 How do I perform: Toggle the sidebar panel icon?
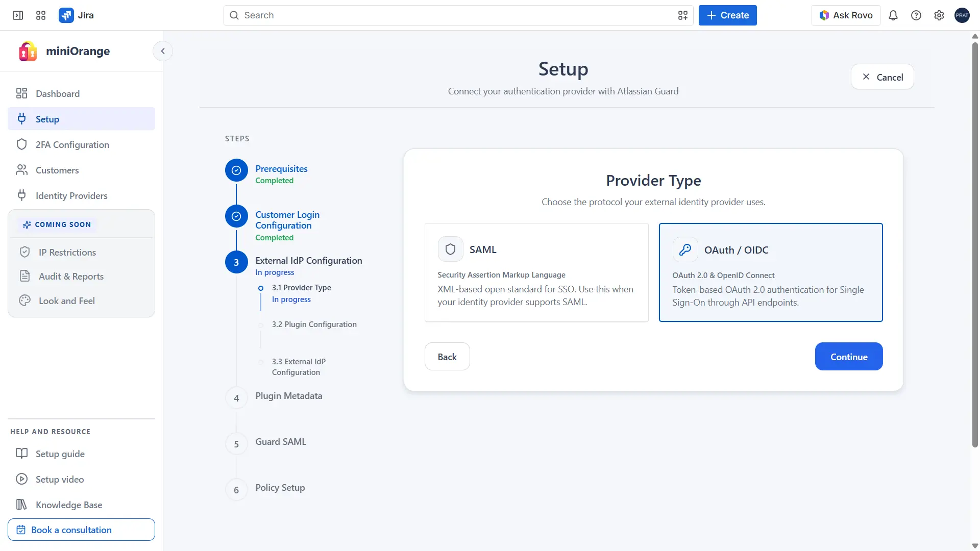click(x=18, y=15)
